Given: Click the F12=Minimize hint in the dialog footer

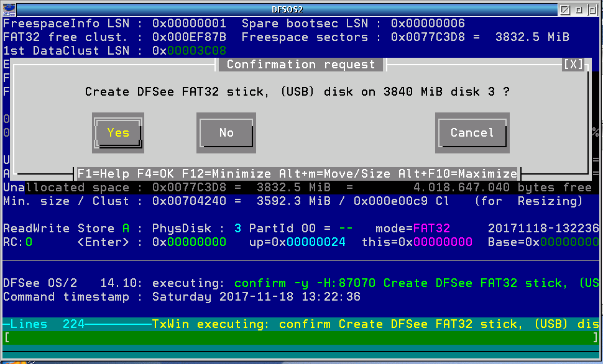Looking at the screenshot, I should coord(226,174).
